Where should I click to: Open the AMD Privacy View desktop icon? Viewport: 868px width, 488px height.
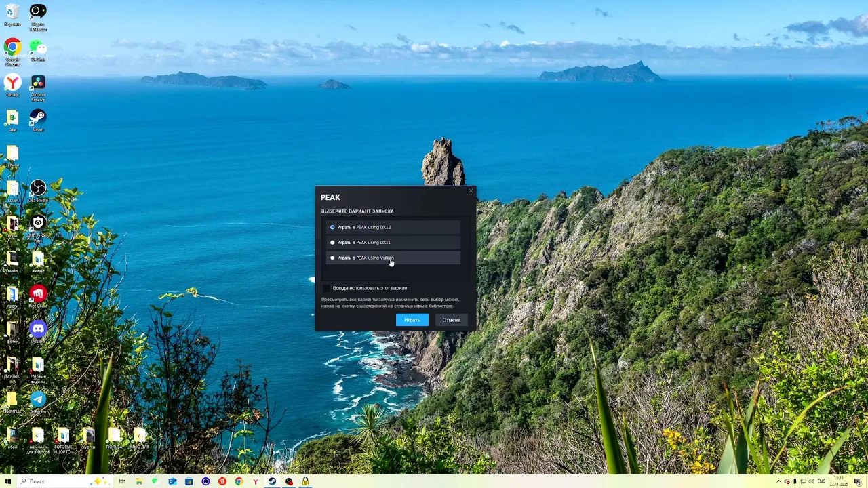point(38,228)
